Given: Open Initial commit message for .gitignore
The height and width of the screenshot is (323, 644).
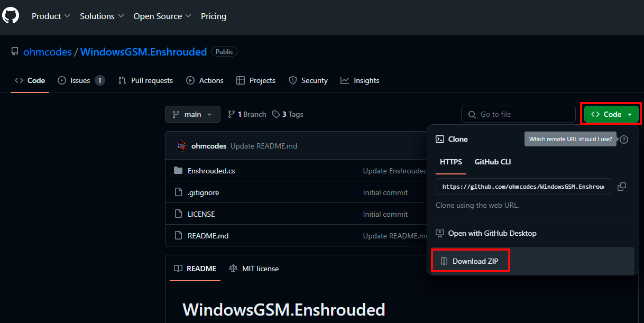Looking at the screenshot, I should click(385, 192).
